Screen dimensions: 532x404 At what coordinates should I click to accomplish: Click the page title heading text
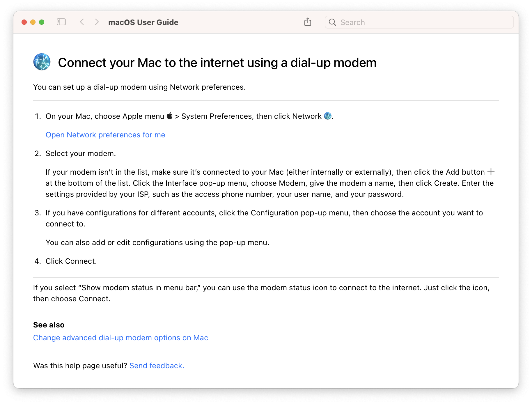[217, 62]
